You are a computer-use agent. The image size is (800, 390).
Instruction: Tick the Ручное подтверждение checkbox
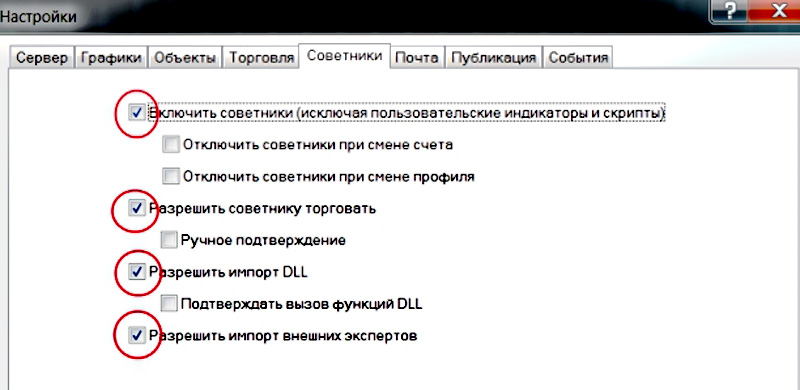169,240
